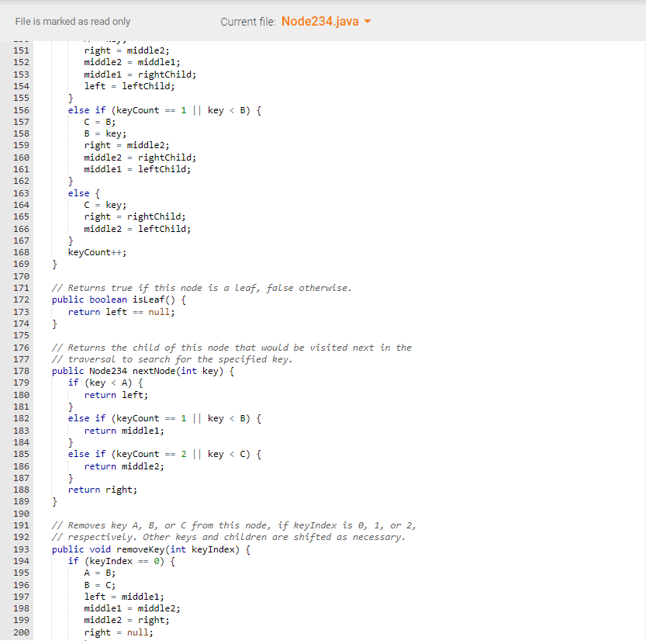Click line number 200 in gutter
Viewport: 646px width, 644px height.
(x=21, y=632)
